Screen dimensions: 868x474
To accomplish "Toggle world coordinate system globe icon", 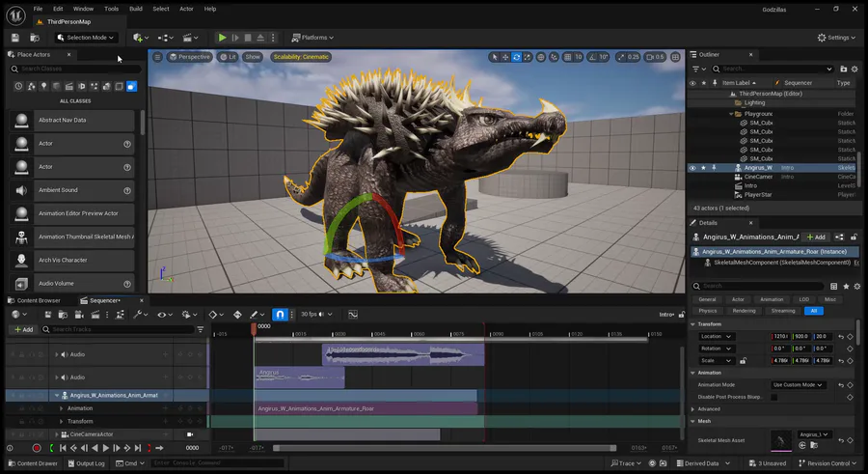I will click(x=541, y=57).
